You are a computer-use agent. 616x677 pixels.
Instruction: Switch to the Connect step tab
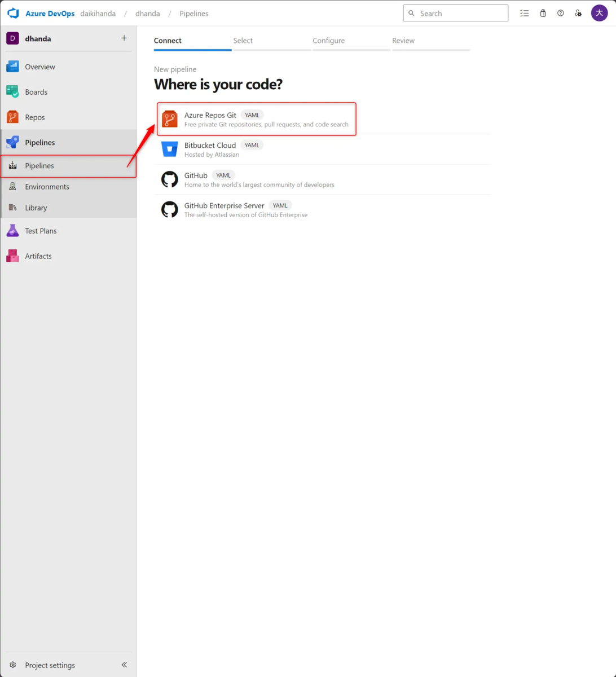pyautogui.click(x=192, y=42)
